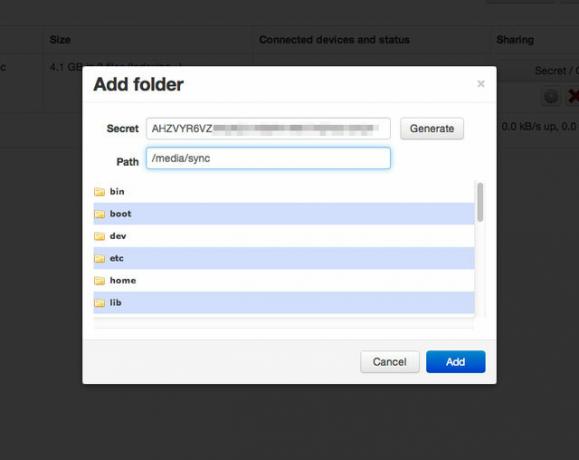This screenshot has width=579, height=460.
Task: Select the lib directory entry
Action: [284, 303]
